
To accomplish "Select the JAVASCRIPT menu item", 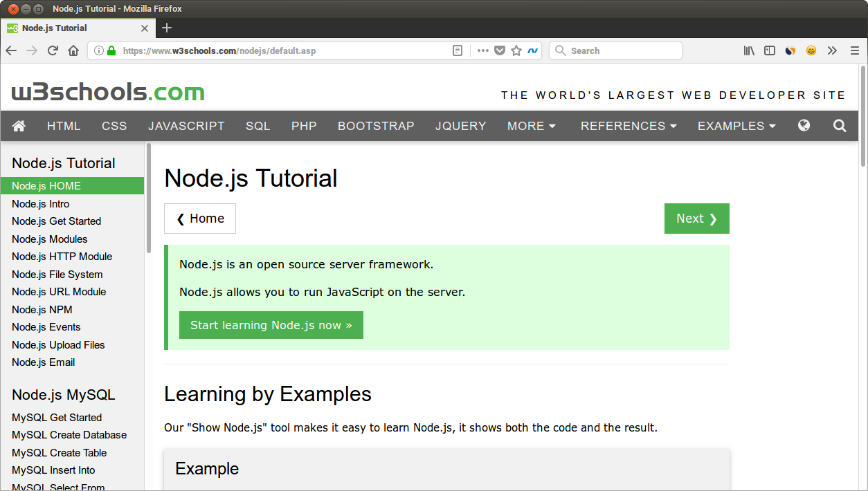I will (x=186, y=126).
